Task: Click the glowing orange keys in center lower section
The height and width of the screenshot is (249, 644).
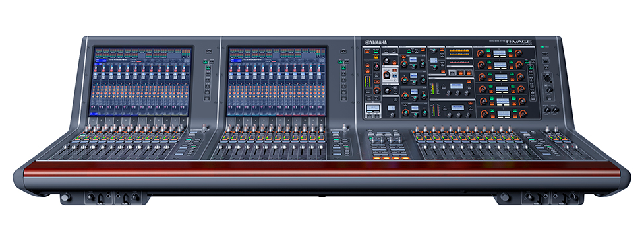Action: pos(391,158)
